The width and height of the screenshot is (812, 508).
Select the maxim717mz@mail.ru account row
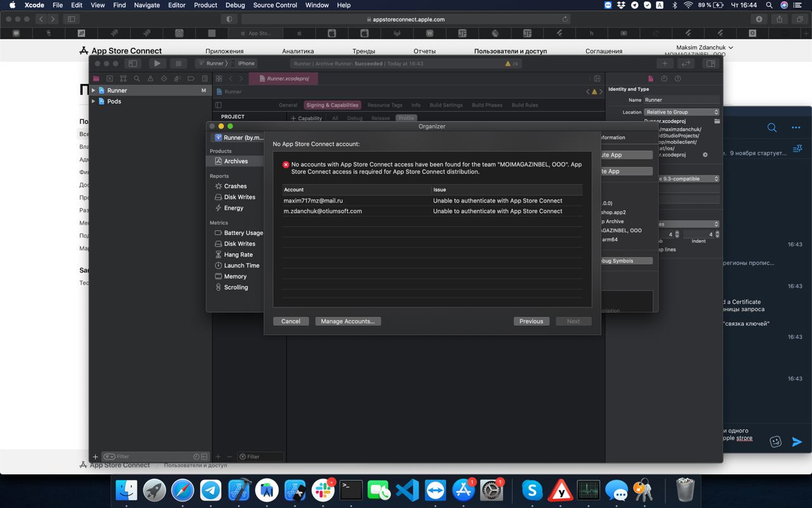432,201
